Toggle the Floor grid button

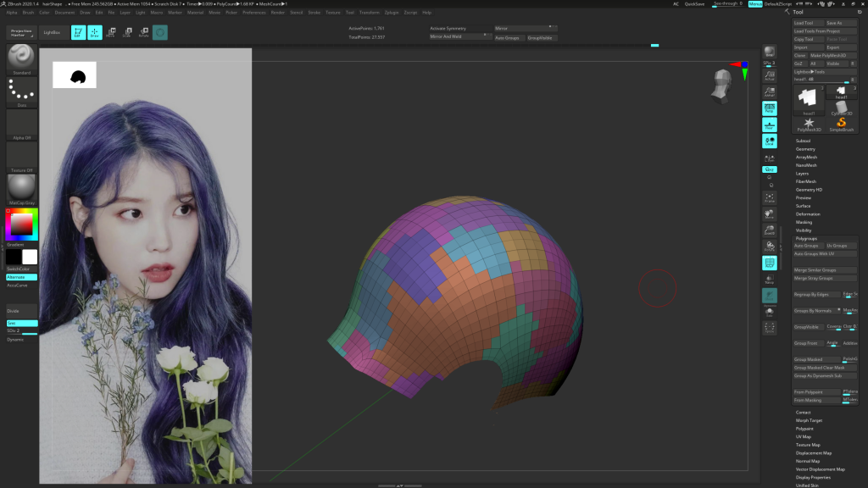(770, 125)
